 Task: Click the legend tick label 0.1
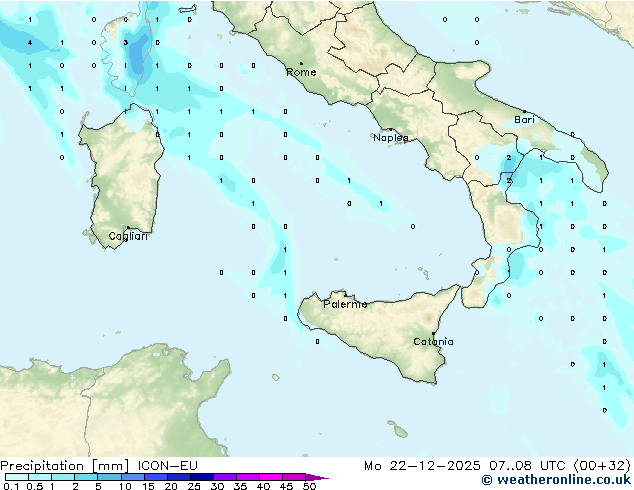(x=11, y=486)
